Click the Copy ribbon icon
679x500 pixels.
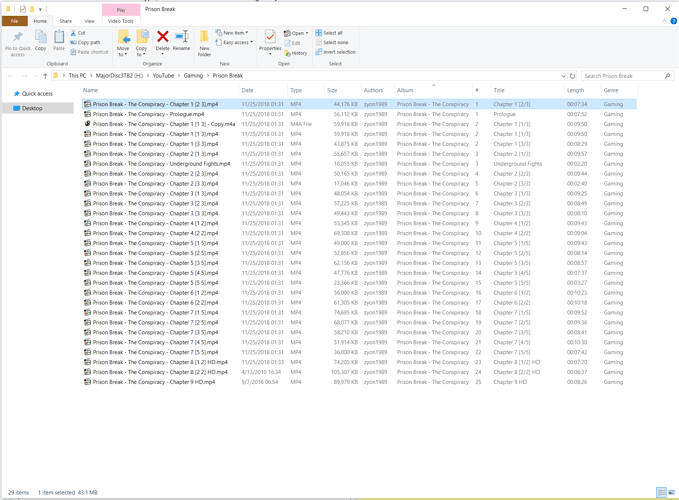(41, 37)
